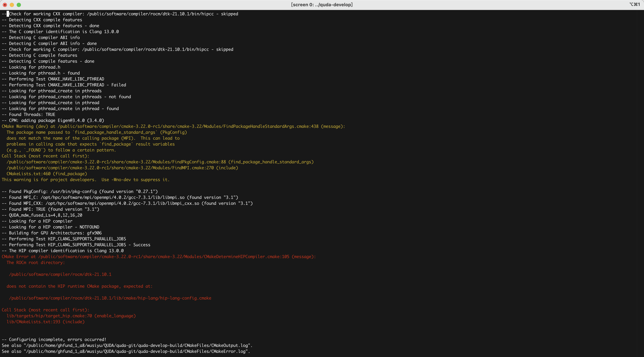The width and height of the screenshot is (644, 357).
Task: Click the FindPkgConfig.cmake:88 call stack path
Action: point(160,162)
